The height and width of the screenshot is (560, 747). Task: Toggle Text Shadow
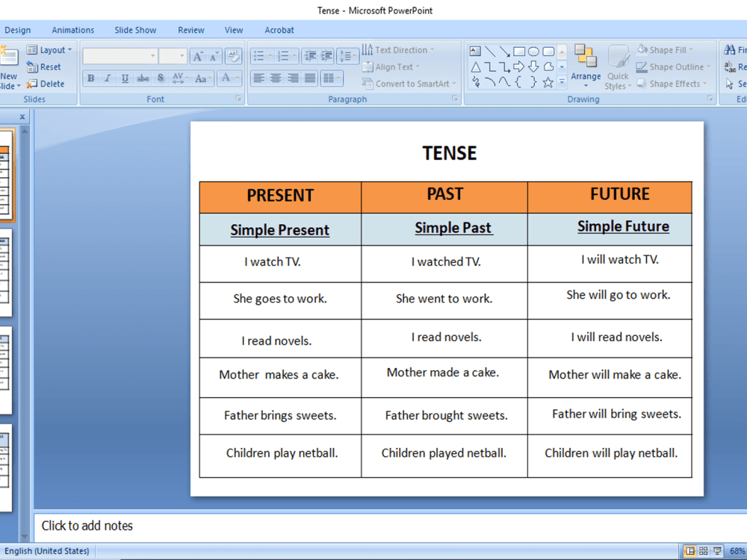(161, 78)
